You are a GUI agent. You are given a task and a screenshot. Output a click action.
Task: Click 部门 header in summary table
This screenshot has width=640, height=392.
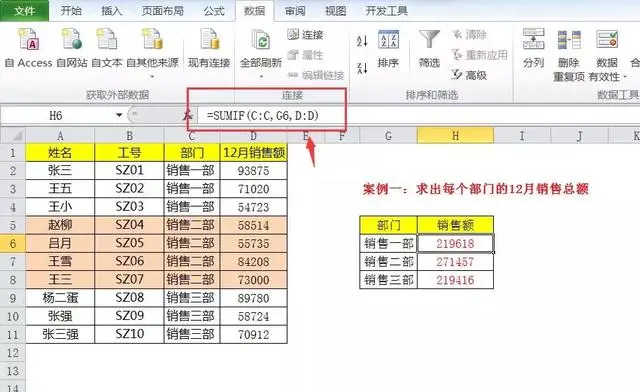pos(389,225)
